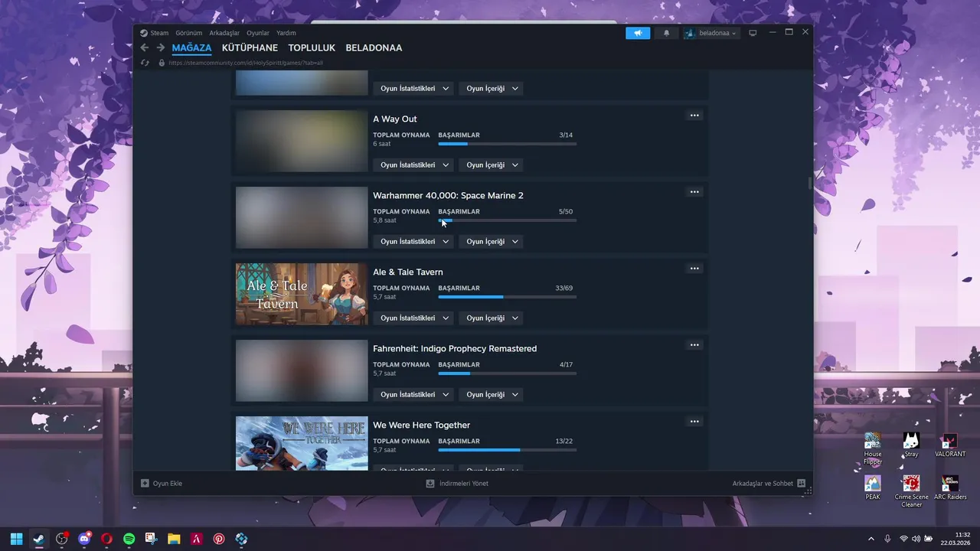Click the İndirmeleri Yönet download icon

430,484
